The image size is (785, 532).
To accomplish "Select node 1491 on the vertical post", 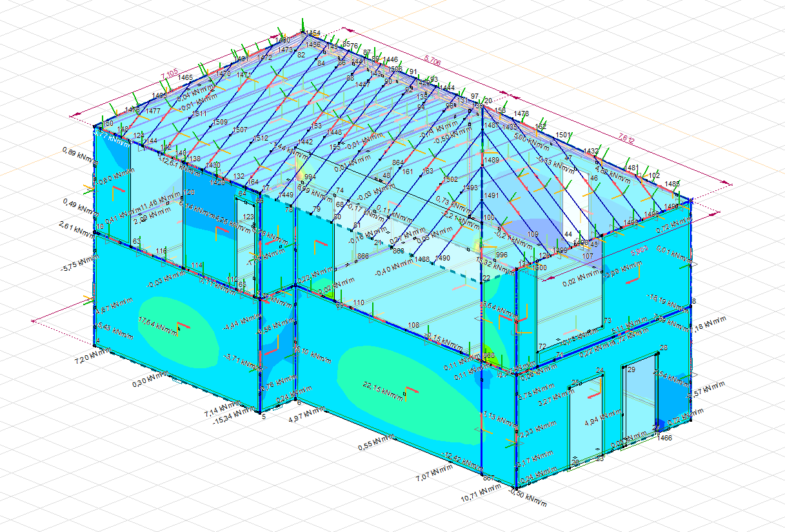I will pos(492,195).
